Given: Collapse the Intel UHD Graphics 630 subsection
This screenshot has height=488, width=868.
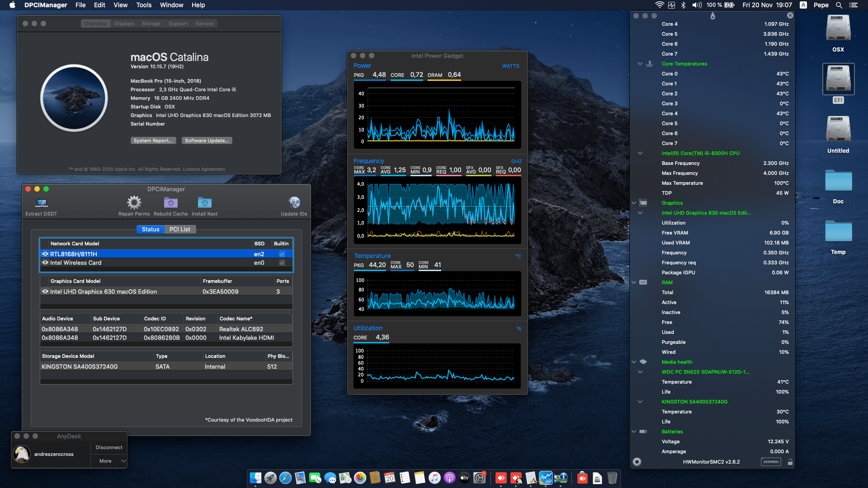Looking at the screenshot, I should pyautogui.click(x=640, y=213).
